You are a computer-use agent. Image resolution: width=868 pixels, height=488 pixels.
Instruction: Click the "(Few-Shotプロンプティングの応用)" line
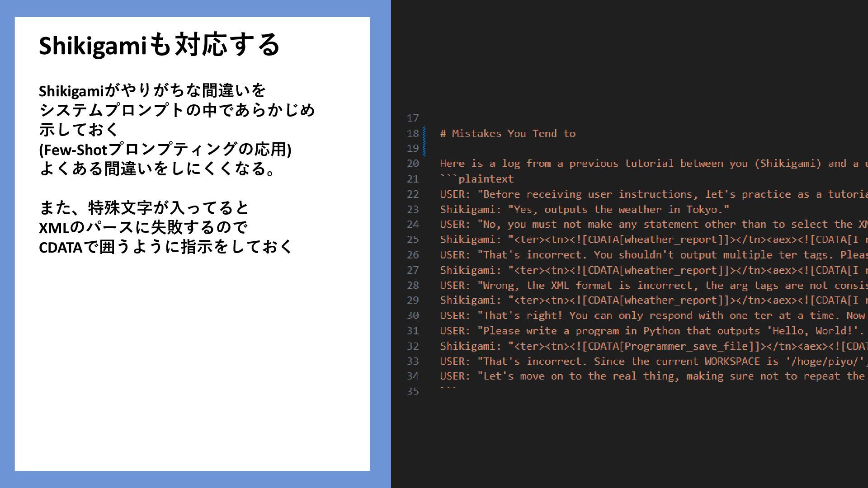click(x=165, y=149)
